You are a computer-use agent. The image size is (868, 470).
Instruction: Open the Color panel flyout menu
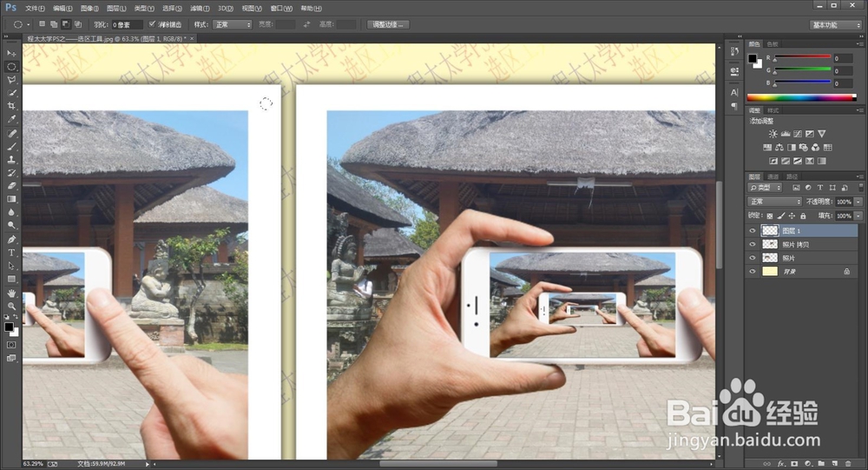pyautogui.click(x=859, y=43)
